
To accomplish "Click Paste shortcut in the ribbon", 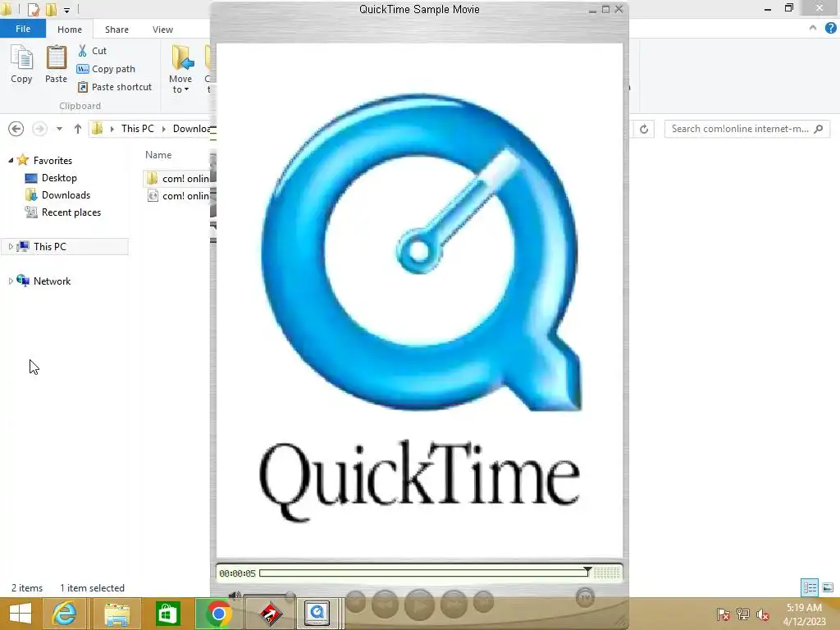I will click(115, 87).
